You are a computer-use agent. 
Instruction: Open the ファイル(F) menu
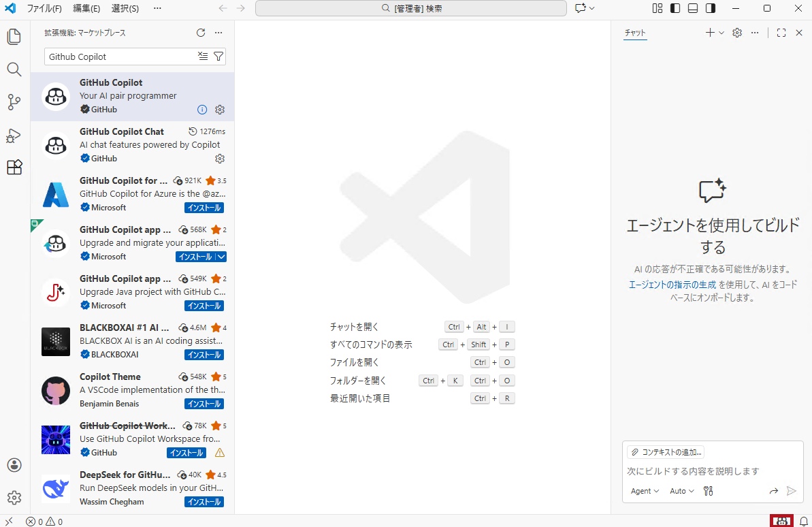tap(44, 8)
